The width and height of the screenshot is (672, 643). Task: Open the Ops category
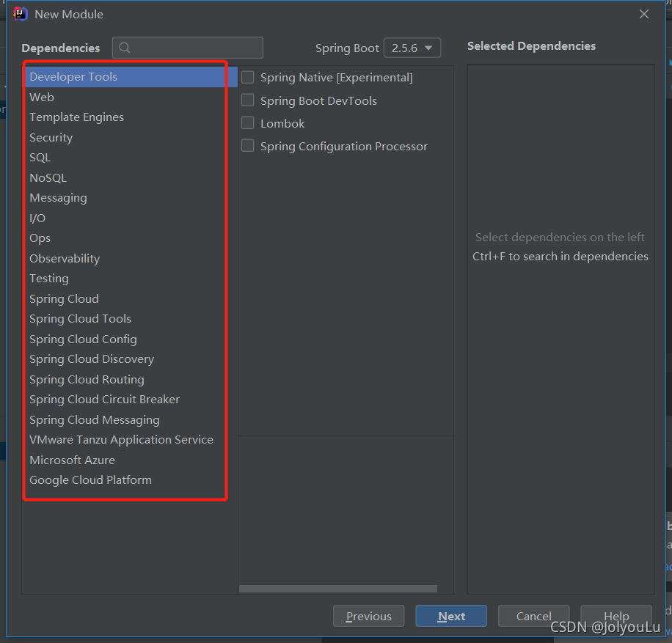click(x=130, y=238)
